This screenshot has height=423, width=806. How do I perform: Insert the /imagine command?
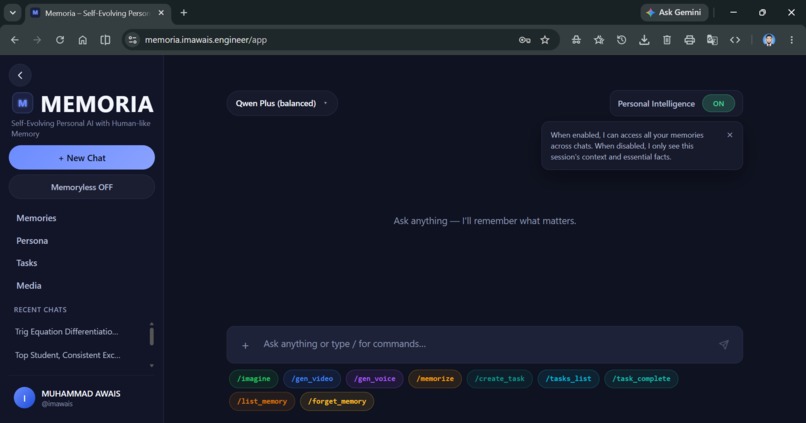[x=253, y=379]
